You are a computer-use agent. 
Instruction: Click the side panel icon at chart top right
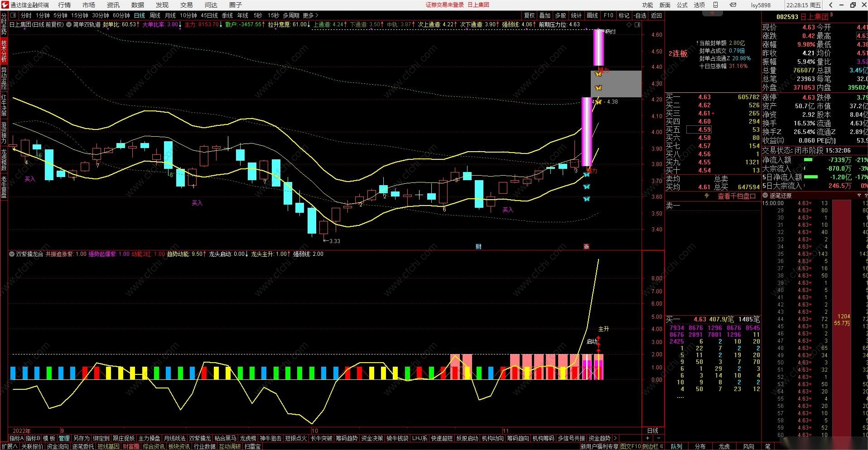pos(637,24)
